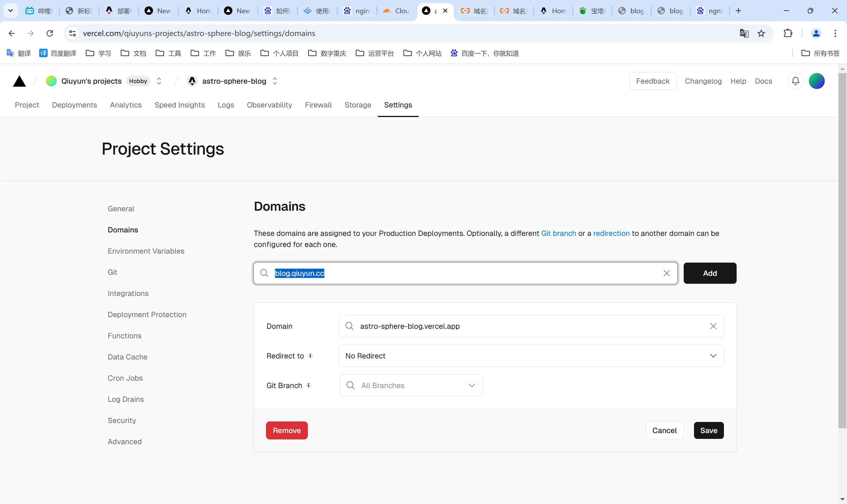The width and height of the screenshot is (847, 504).
Task: Open 个人项目 bookmark folder
Action: click(279, 53)
